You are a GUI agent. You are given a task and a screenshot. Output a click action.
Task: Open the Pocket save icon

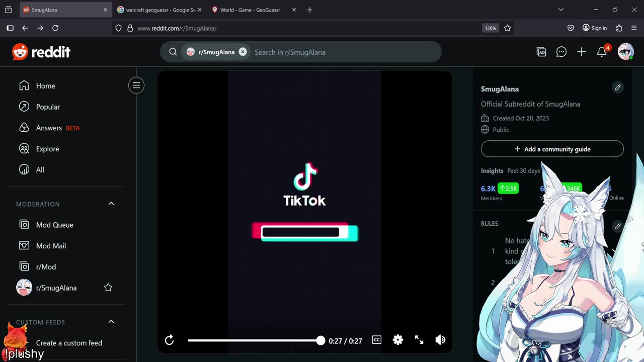tap(571, 28)
